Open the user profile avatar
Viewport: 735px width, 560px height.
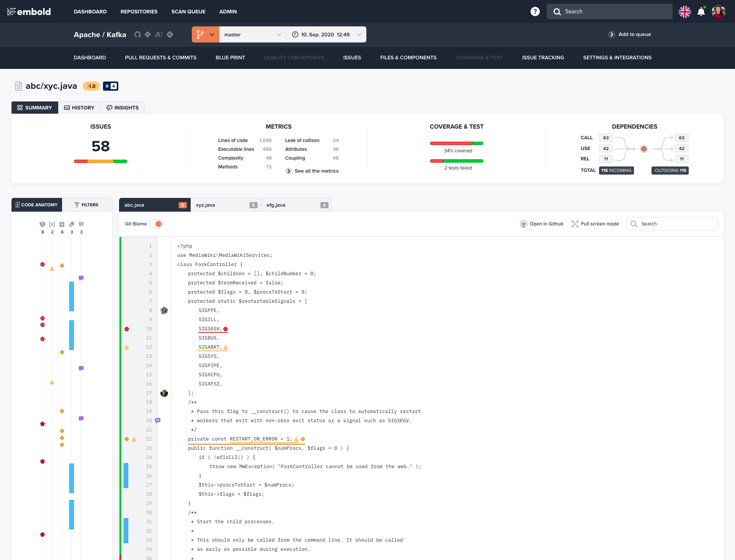(x=718, y=11)
